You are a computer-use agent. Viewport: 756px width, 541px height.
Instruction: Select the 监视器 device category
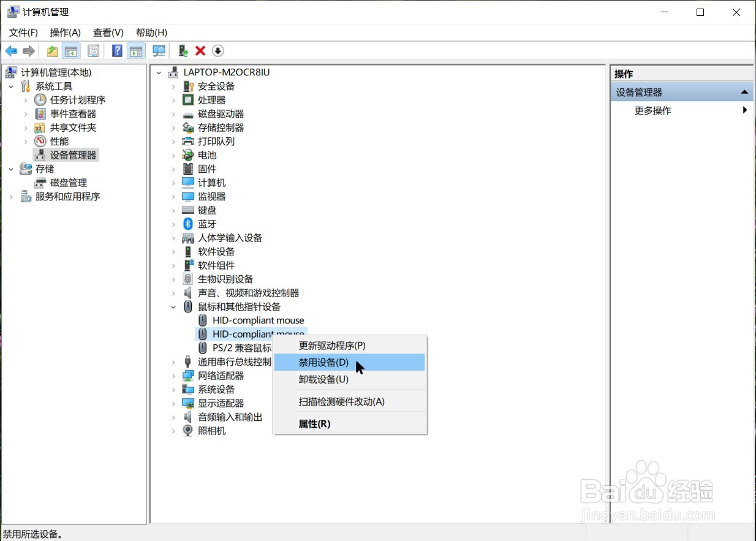coord(211,197)
